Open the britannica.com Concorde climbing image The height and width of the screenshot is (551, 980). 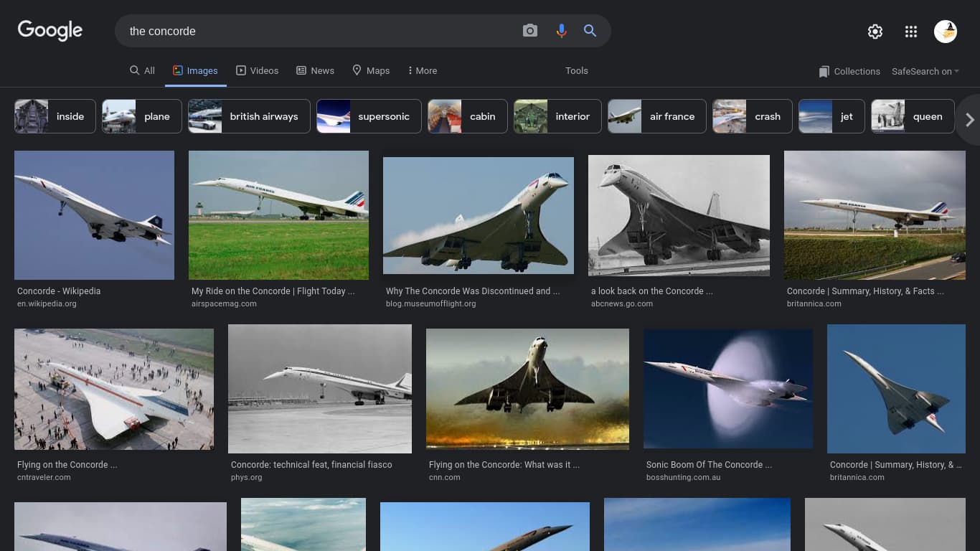pos(896,389)
